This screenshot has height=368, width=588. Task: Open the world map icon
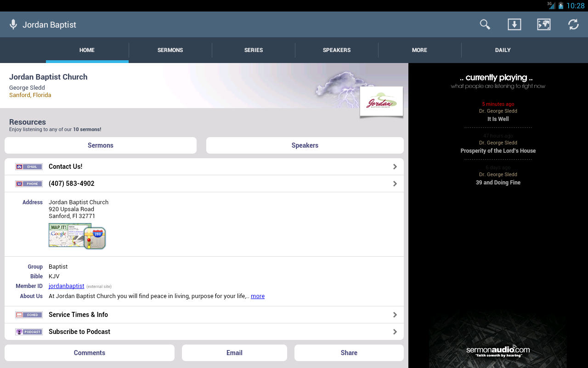tap(544, 24)
